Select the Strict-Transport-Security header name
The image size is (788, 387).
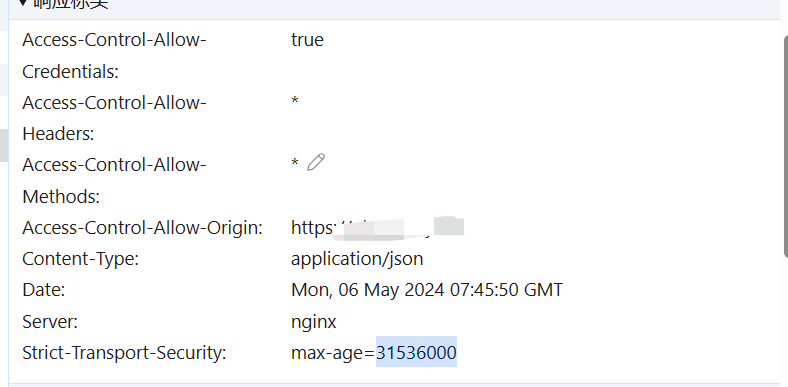click(x=124, y=353)
